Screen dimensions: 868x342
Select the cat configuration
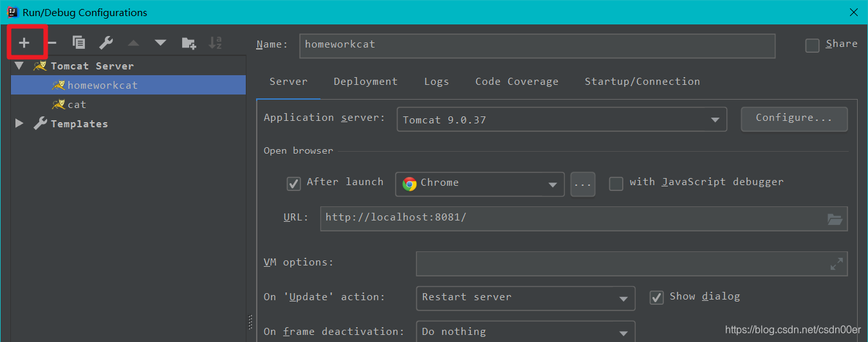129,104
